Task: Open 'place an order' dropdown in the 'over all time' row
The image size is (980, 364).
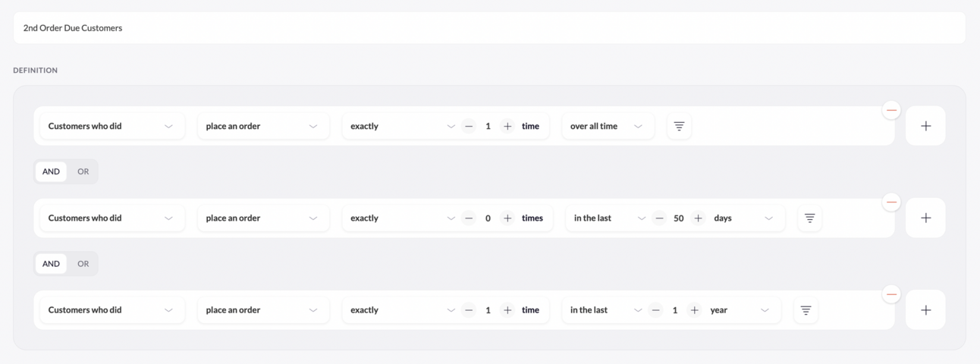Action: pyautogui.click(x=263, y=126)
